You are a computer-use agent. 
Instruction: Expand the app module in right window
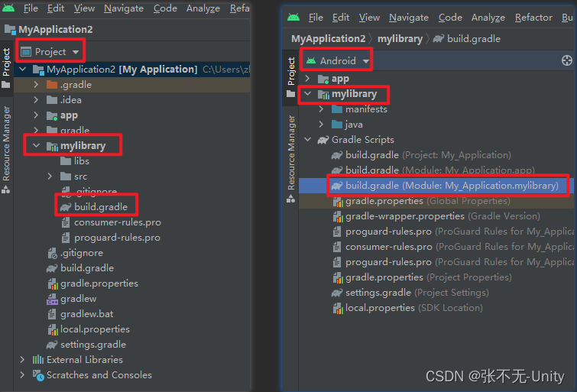pos(308,79)
